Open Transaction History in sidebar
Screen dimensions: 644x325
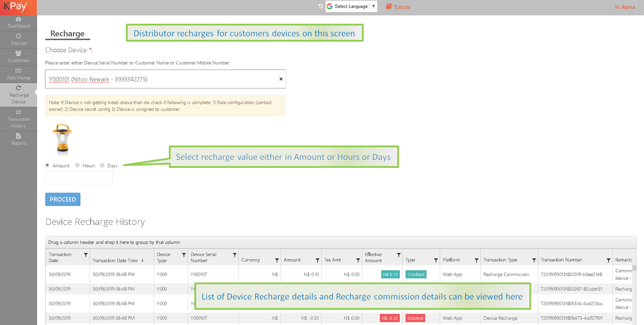click(18, 119)
